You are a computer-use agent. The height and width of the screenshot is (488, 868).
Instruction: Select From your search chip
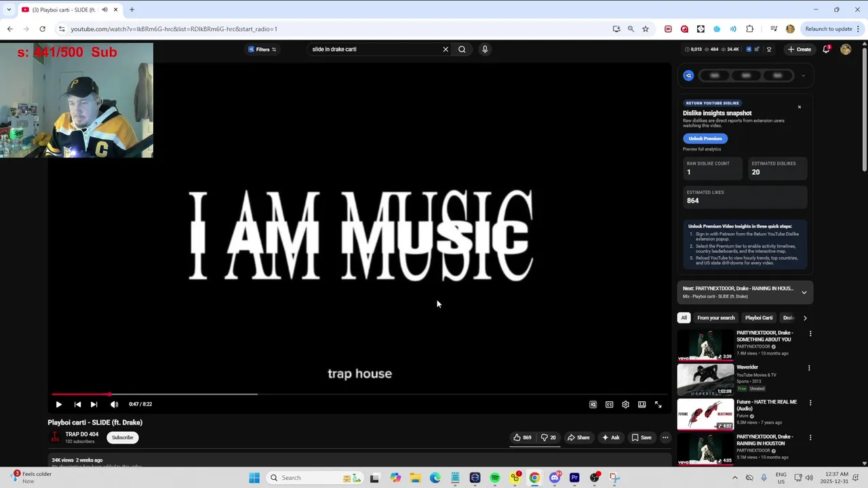pyautogui.click(x=716, y=318)
